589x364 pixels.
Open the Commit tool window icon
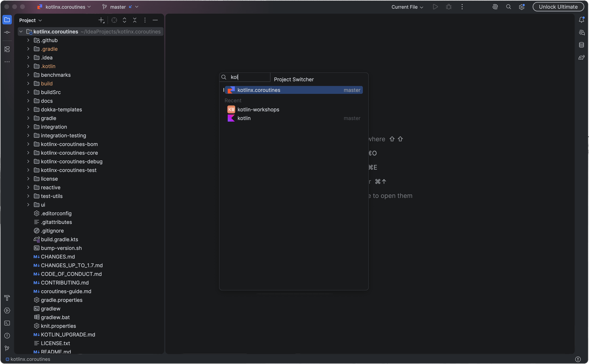7,32
